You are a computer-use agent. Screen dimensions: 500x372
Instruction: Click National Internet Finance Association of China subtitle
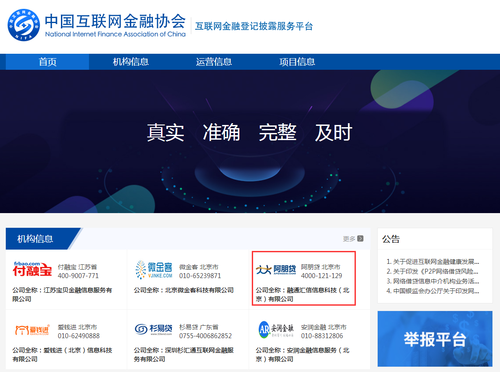coord(115,34)
